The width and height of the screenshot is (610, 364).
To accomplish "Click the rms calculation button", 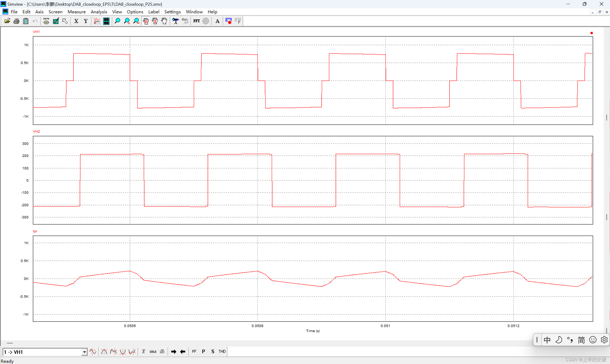I will click(153, 352).
